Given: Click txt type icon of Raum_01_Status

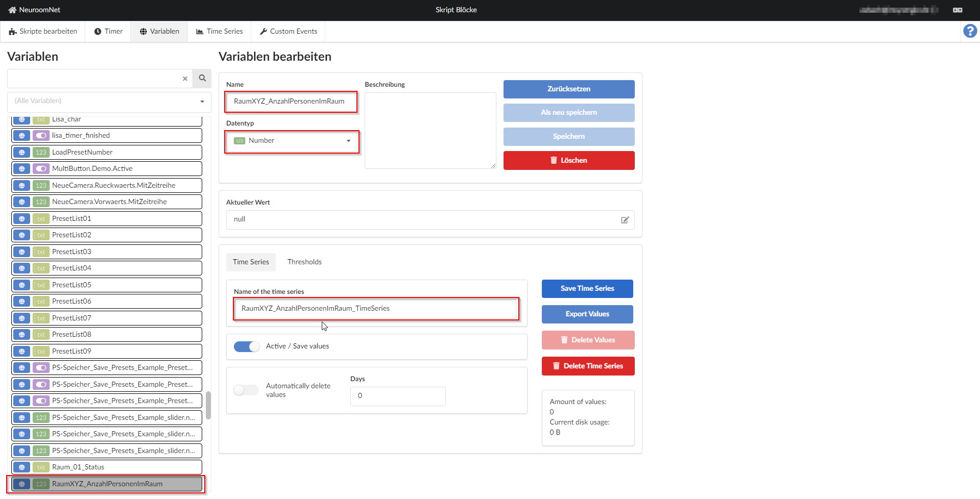Looking at the screenshot, I should coord(41,467).
